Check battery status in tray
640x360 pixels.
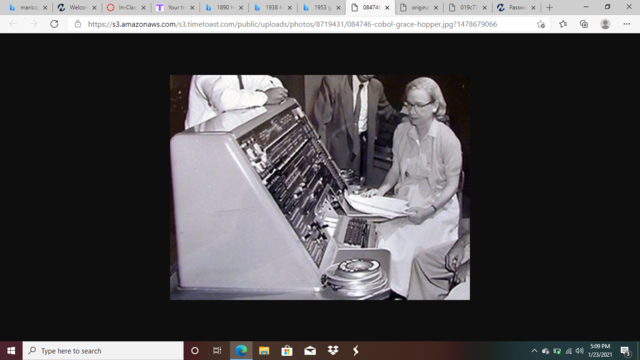(x=557, y=351)
